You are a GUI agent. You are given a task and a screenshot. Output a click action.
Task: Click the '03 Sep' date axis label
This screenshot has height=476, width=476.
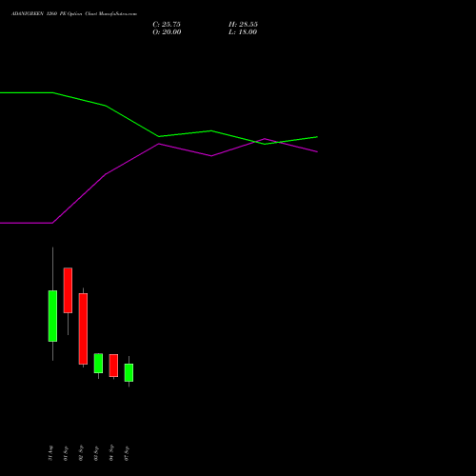[96, 453]
